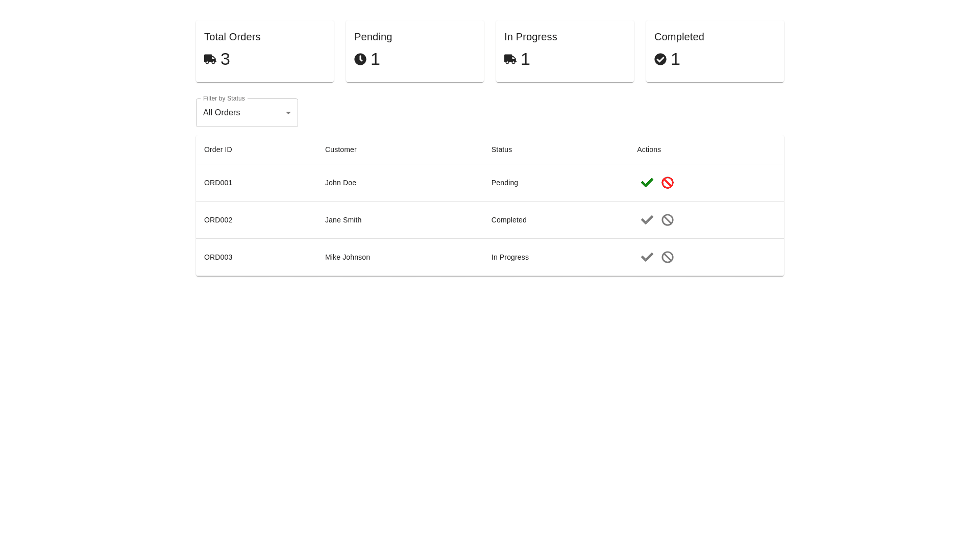Viewport: 980px width, 551px height.
Task: Approve order ORD001 with the green checkmark
Action: [x=647, y=183]
